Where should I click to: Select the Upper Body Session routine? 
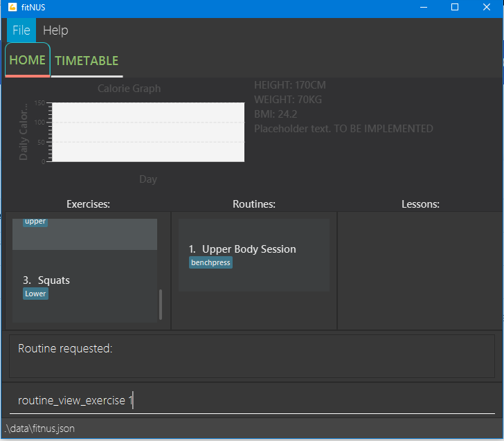pos(254,255)
